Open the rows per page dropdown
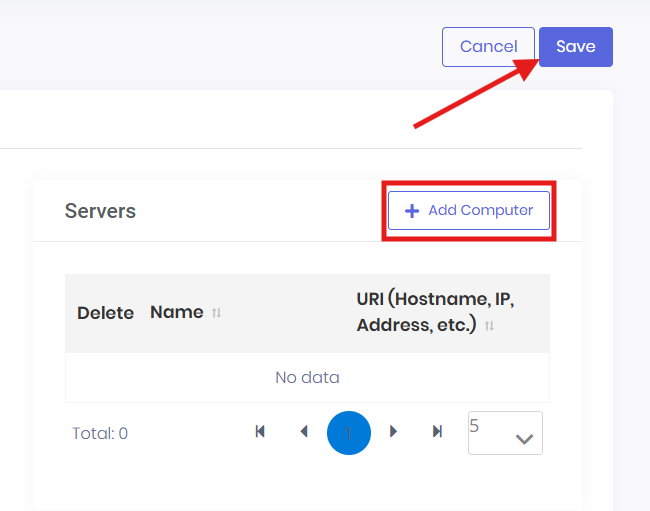 (504, 433)
